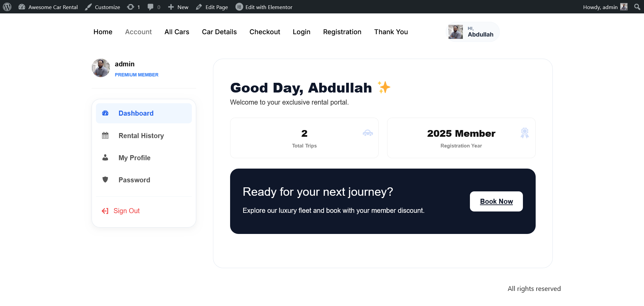Click the Sign Out arrow icon
The width and height of the screenshot is (644, 306).
click(105, 211)
